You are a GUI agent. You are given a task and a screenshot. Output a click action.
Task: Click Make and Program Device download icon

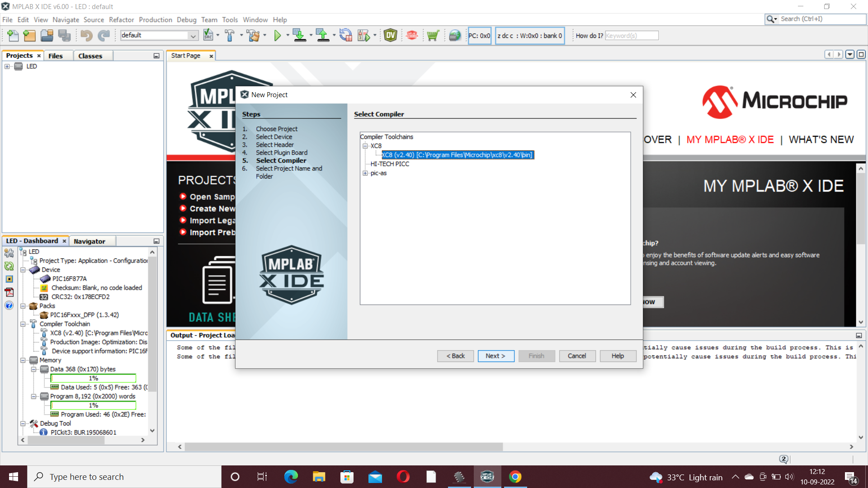tap(299, 35)
